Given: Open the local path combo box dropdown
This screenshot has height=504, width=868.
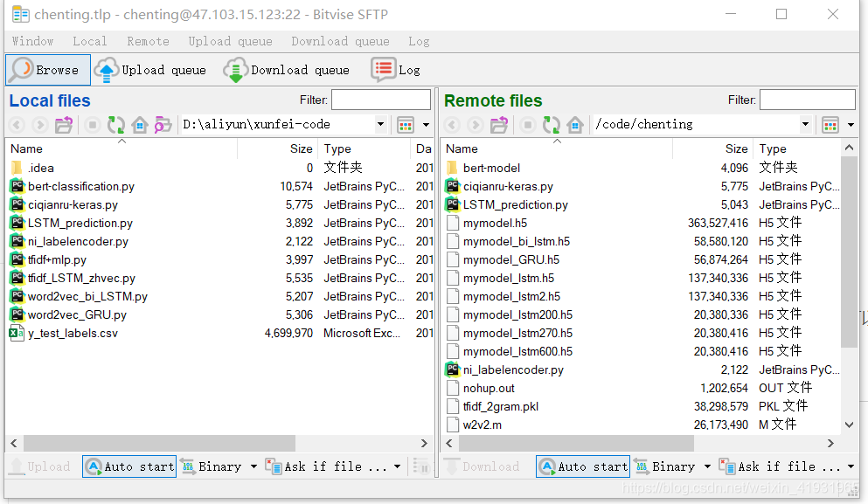Looking at the screenshot, I should click(379, 124).
